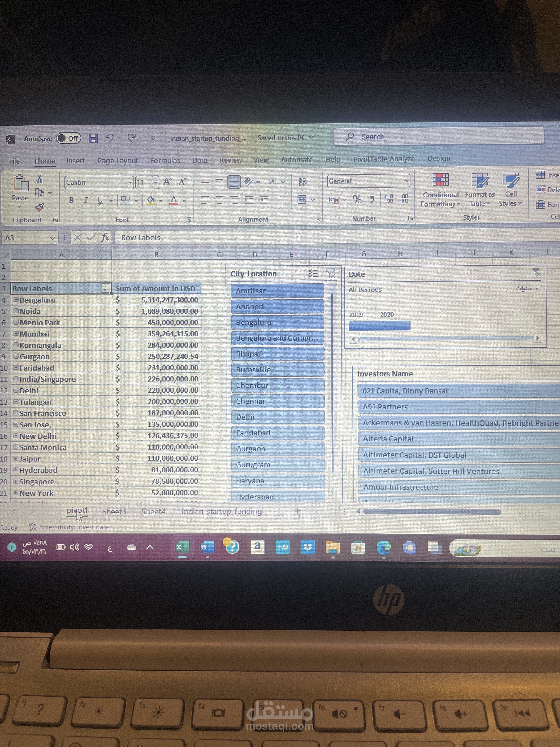Open the General number format dropdown
Viewport: 560px width, 747px height.
(406, 181)
